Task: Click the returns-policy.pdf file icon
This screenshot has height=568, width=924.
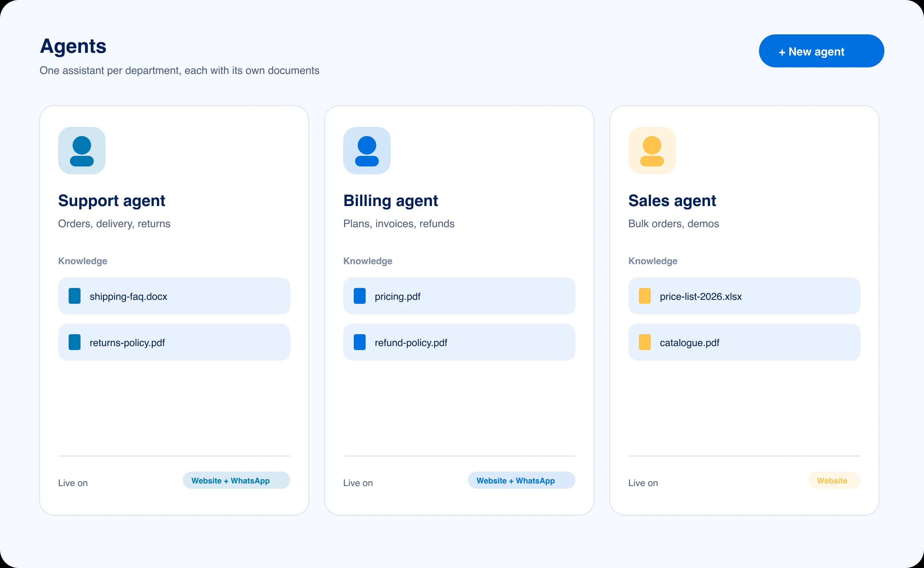Action: pyautogui.click(x=74, y=342)
